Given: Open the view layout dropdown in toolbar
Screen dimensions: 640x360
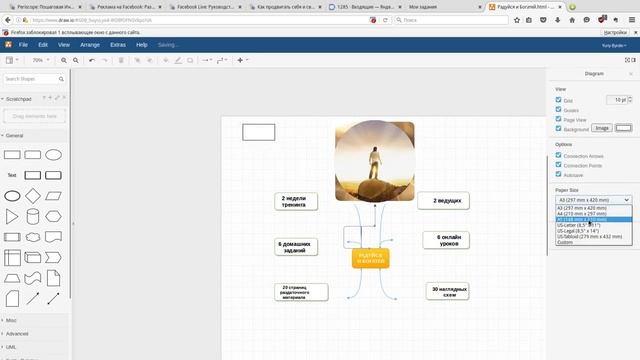Looking at the screenshot, I should coord(12,60).
